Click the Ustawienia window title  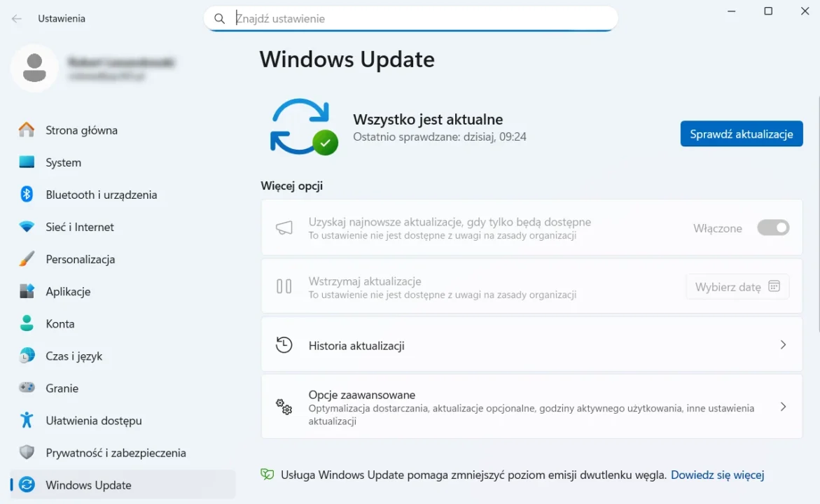coord(62,19)
